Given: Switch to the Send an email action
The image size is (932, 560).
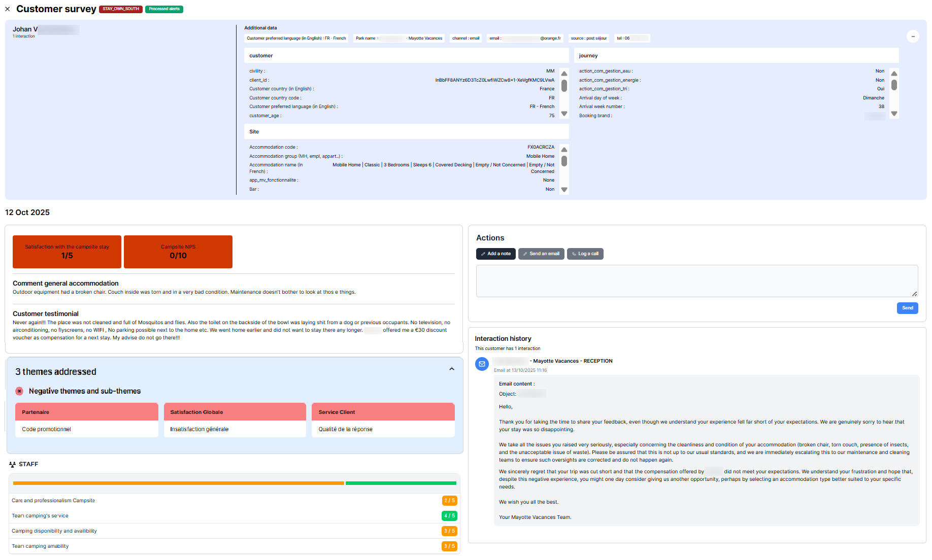Looking at the screenshot, I should coord(541,254).
